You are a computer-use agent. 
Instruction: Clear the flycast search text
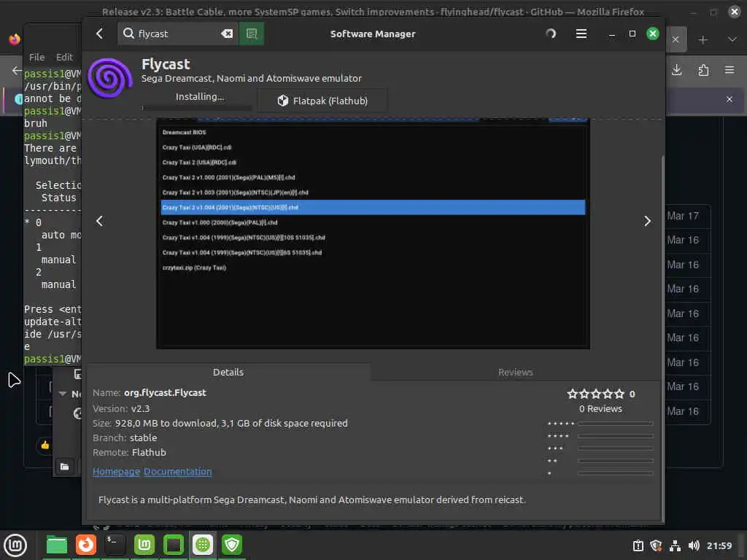227,34
